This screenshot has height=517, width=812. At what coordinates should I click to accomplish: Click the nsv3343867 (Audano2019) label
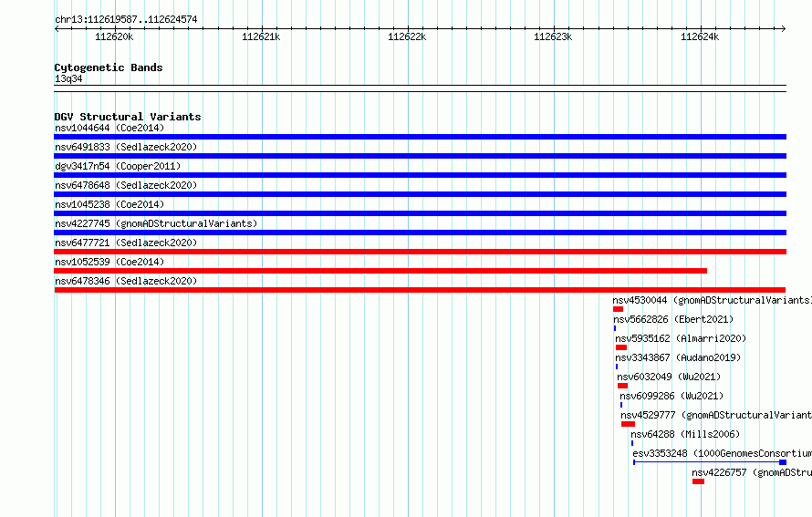point(678,357)
